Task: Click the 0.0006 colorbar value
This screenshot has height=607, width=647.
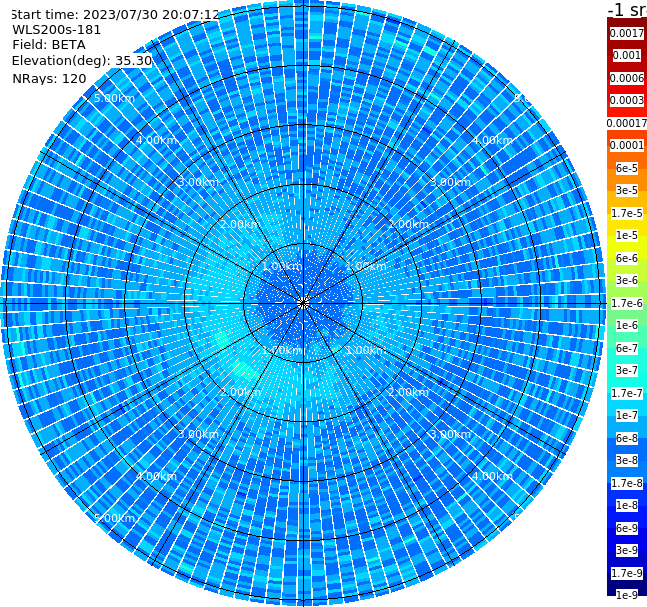Action: (x=626, y=78)
